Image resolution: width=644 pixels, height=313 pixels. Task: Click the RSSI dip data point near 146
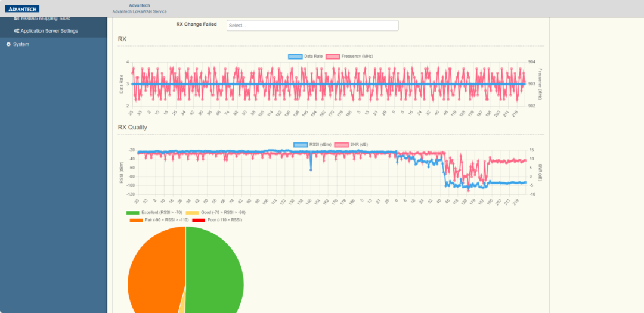[311, 170]
